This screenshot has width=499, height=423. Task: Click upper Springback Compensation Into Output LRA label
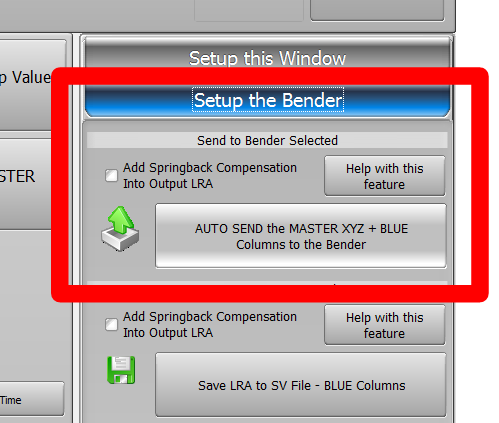click(210, 176)
